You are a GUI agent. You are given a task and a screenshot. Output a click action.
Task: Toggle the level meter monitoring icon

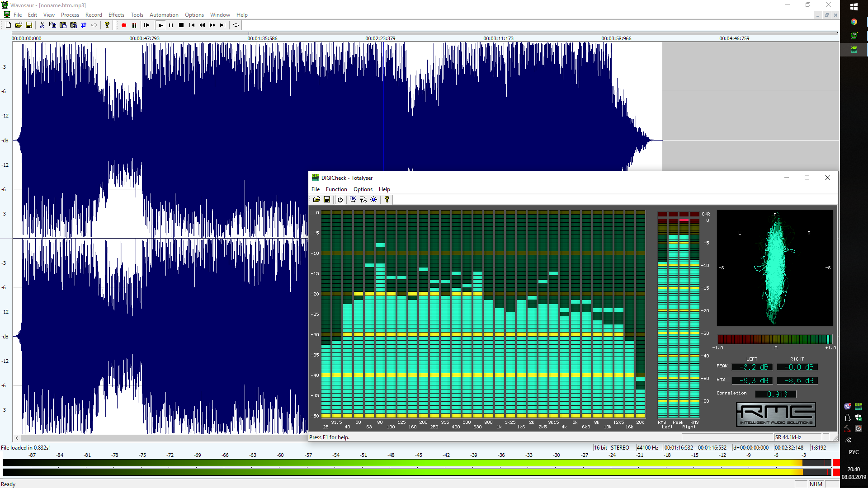[x=134, y=25]
